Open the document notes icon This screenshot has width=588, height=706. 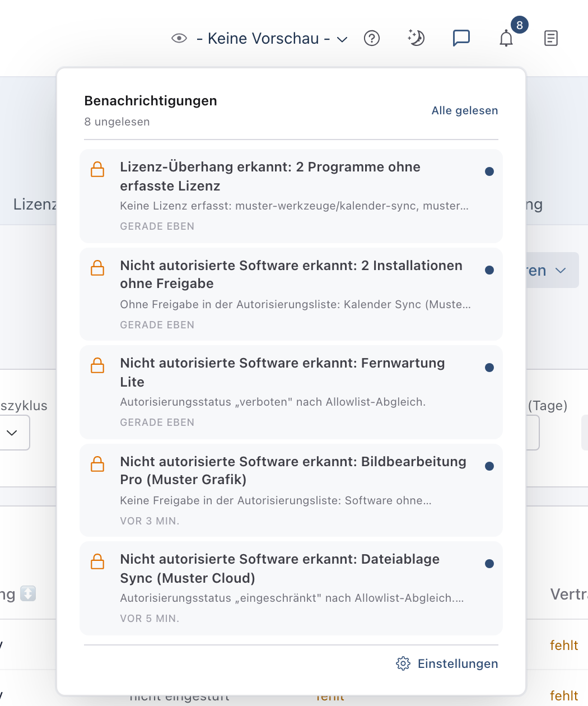coord(551,38)
